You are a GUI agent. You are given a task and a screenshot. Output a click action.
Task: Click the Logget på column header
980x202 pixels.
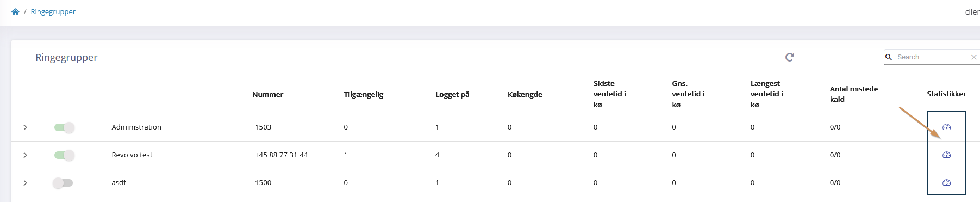[452, 94]
